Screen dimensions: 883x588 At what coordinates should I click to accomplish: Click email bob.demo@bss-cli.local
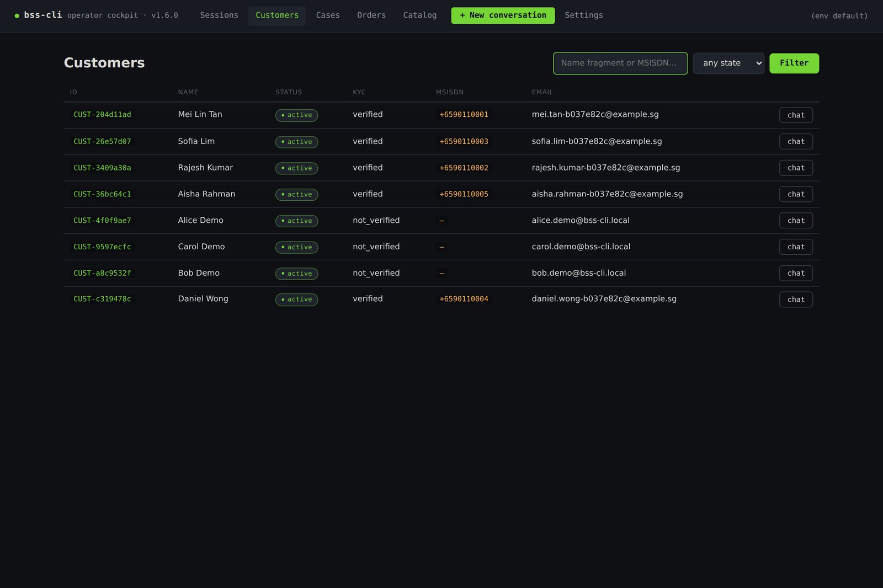tap(578, 273)
